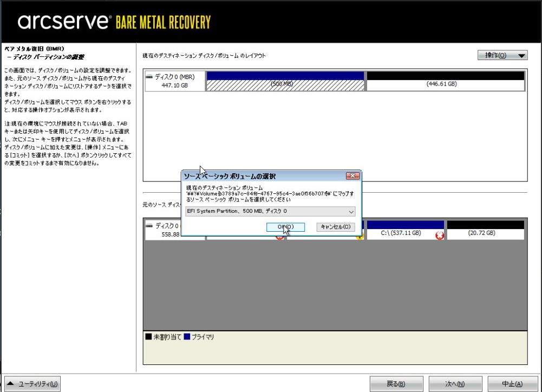Open the 操作(O) menu dropdown
Image resolution: width=542 pixels, height=392 pixels.
pos(502,55)
